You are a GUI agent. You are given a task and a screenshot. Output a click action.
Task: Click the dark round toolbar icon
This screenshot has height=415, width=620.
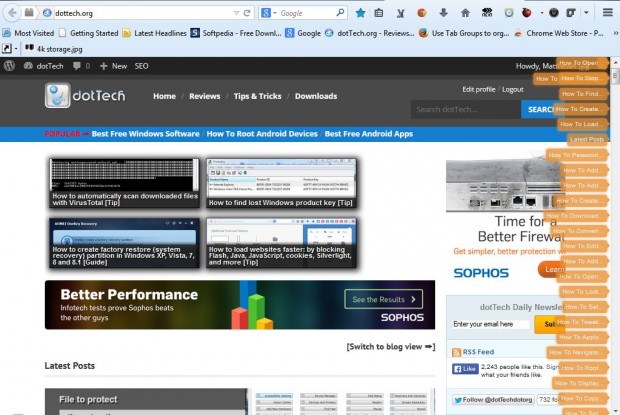pos(554,13)
